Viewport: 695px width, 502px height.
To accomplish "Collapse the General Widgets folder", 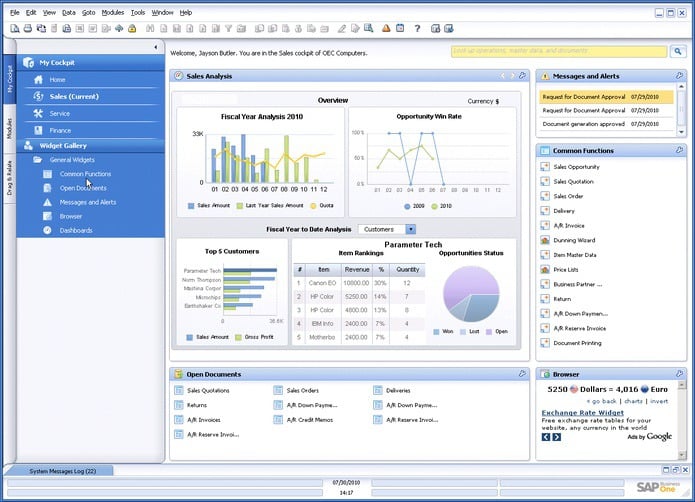I will pyautogui.click(x=38, y=160).
